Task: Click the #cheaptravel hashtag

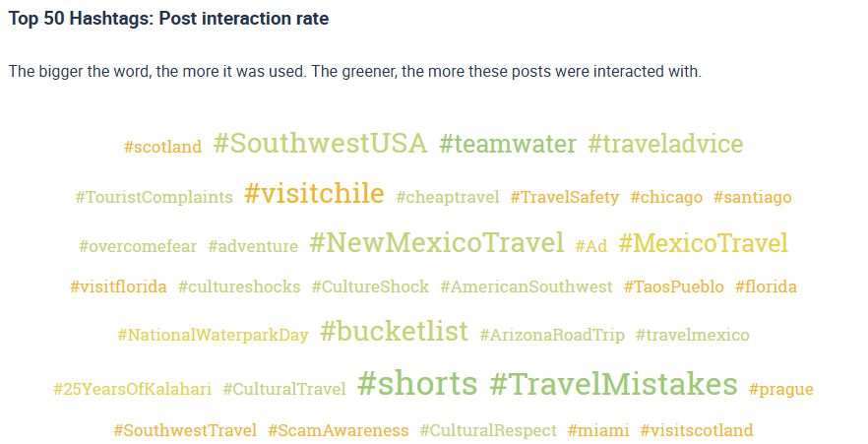Action: pos(448,198)
